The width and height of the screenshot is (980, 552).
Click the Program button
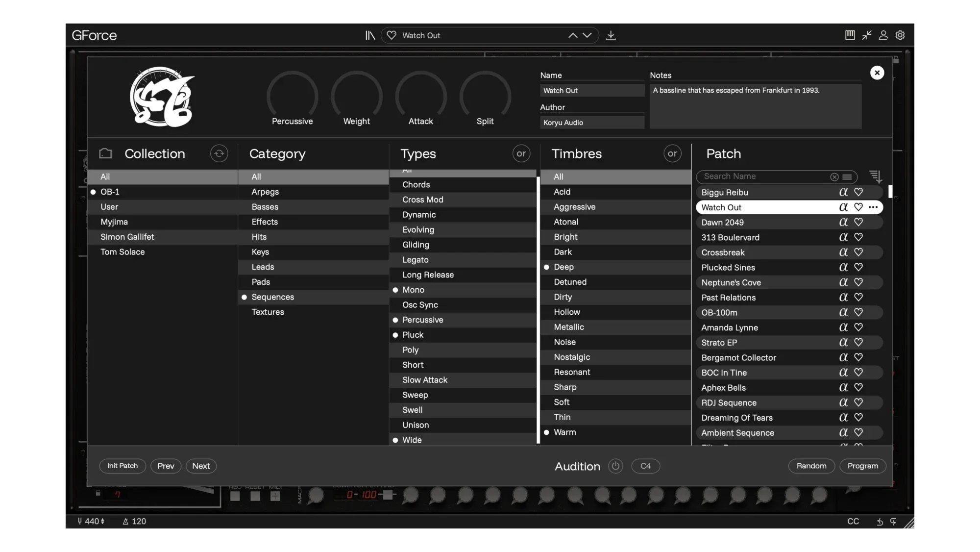(862, 466)
